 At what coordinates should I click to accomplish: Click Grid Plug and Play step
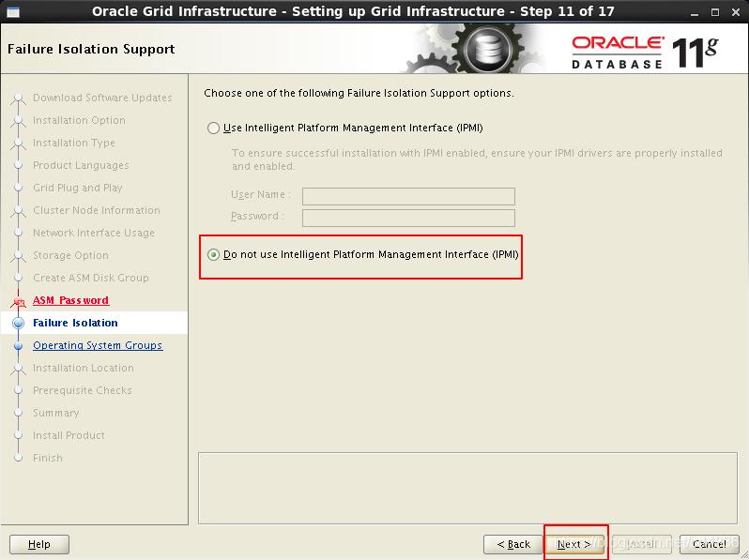click(77, 188)
